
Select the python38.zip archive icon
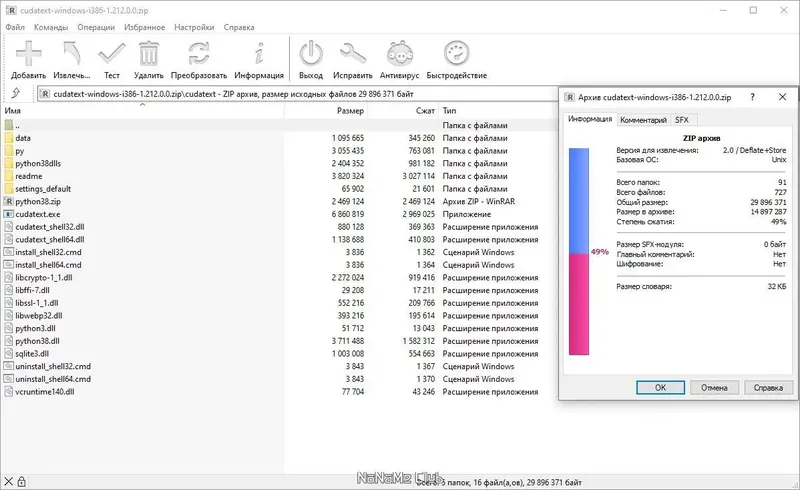click(x=9, y=202)
